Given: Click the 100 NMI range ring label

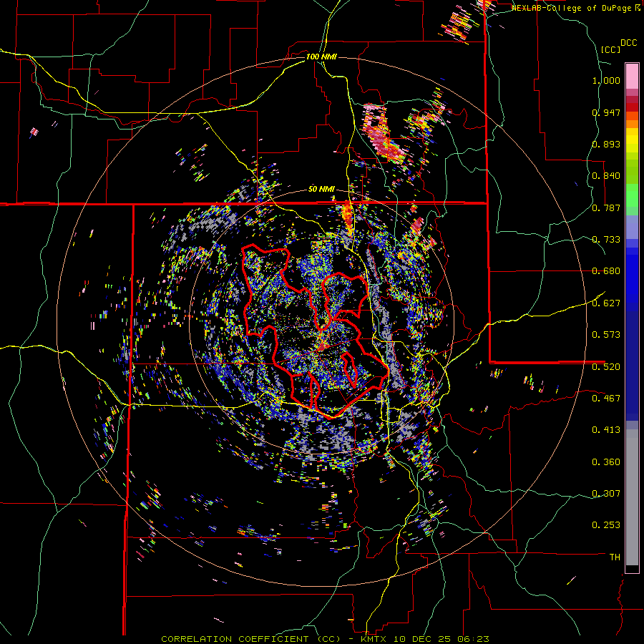Looking at the screenshot, I should point(321,57).
